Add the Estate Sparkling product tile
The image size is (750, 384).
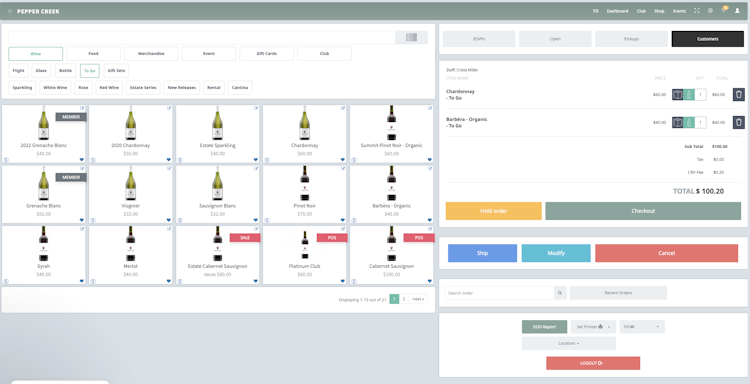pos(218,134)
